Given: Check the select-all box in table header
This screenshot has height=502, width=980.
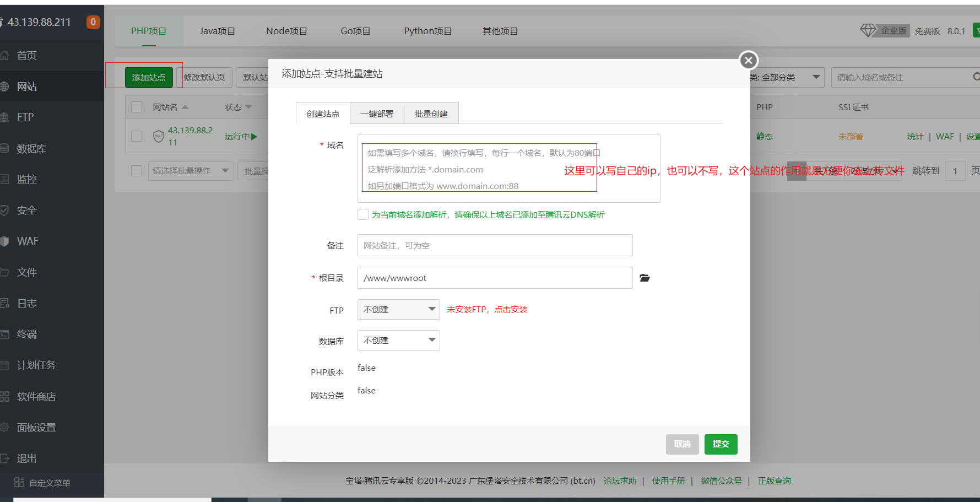Looking at the screenshot, I should (137, 107).
